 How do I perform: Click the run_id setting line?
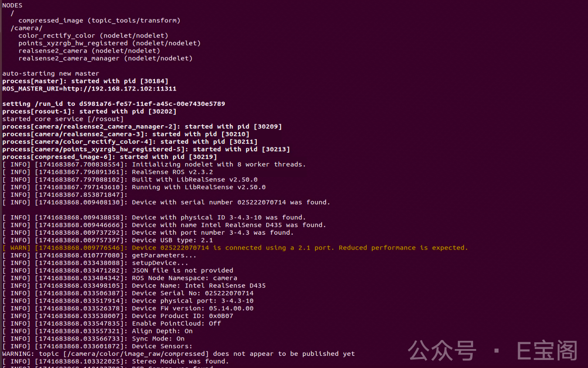[114, 104]
